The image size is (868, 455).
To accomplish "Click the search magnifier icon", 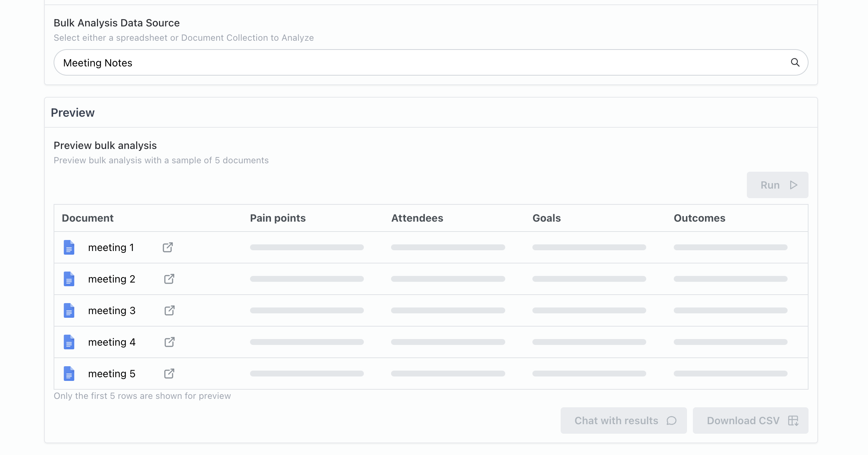I will tap(795, 62).
